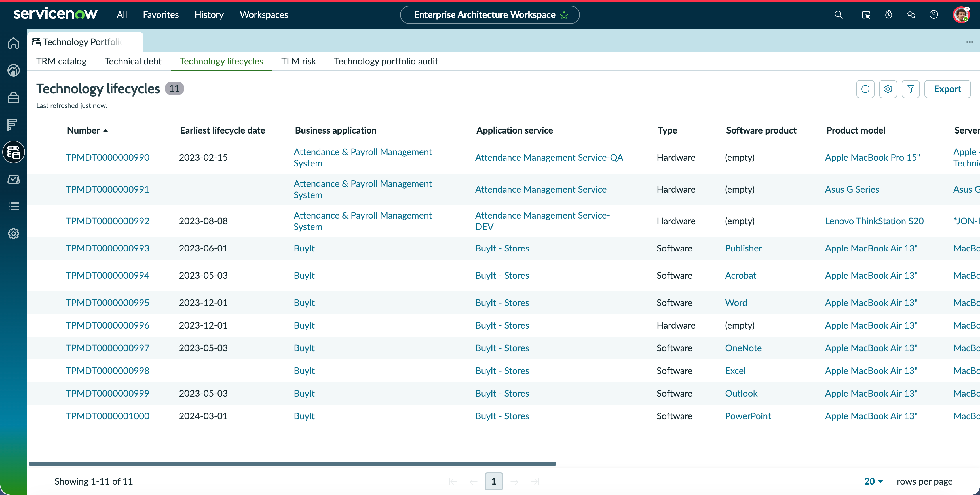
Task: Open list settings gear next to filter
Action: (888, 89)
